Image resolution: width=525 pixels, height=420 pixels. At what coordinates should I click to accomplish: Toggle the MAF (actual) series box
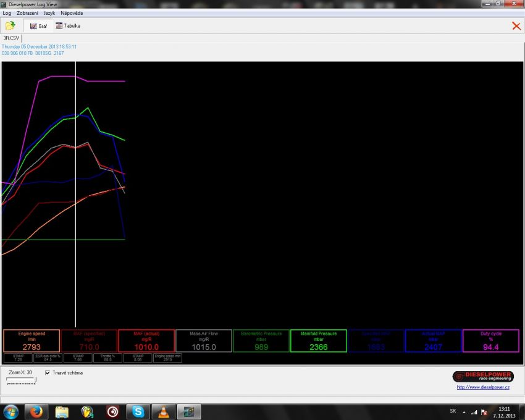point(146,340)
